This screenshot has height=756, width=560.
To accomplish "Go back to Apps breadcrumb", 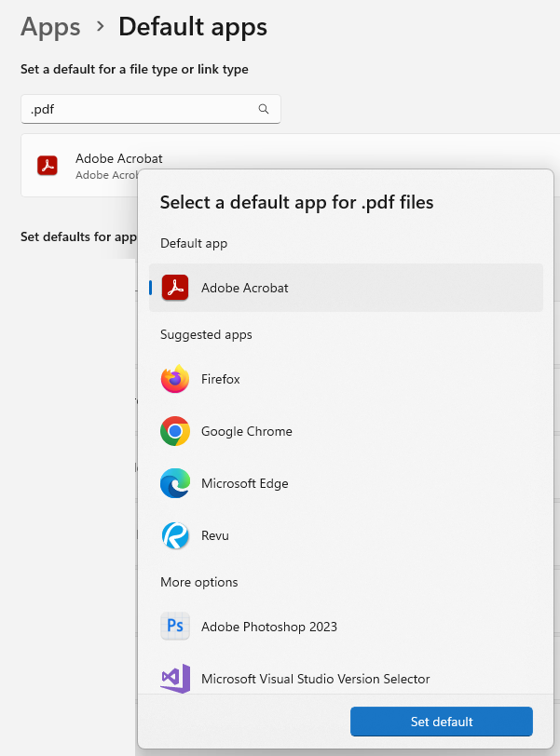I will [x=50, y=27].
